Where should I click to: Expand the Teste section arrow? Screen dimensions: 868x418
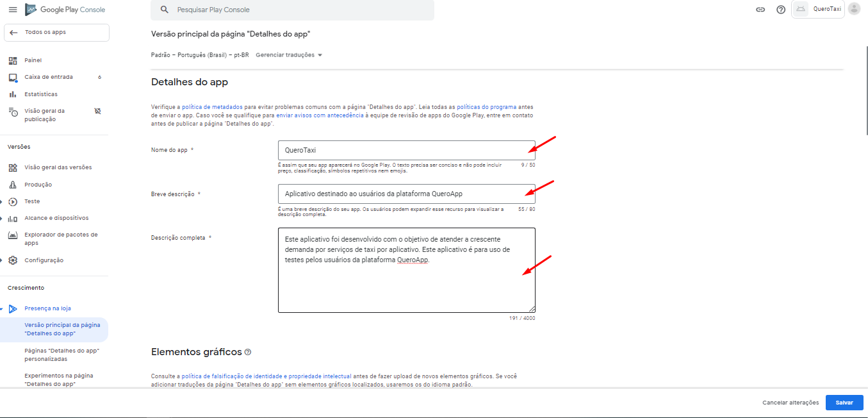(2, 201)
